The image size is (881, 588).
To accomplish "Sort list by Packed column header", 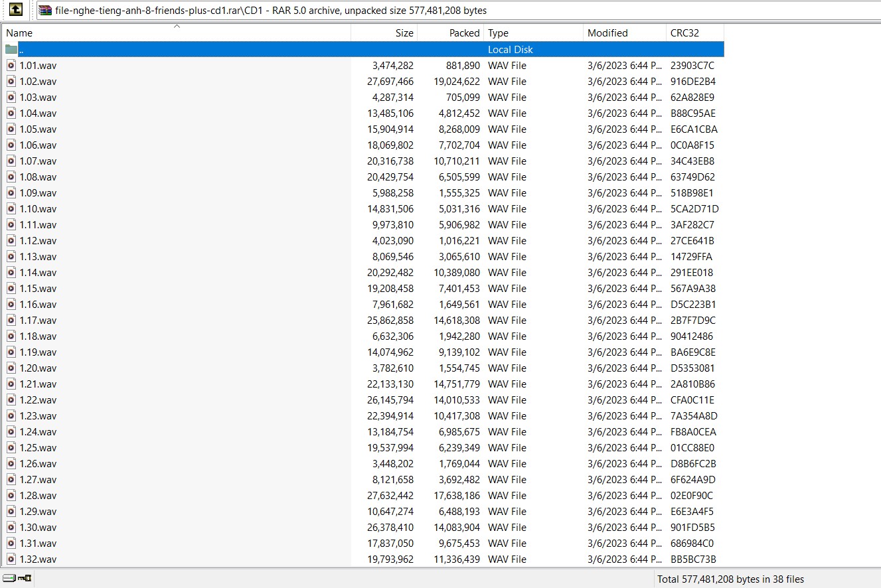I will [464, 33].
